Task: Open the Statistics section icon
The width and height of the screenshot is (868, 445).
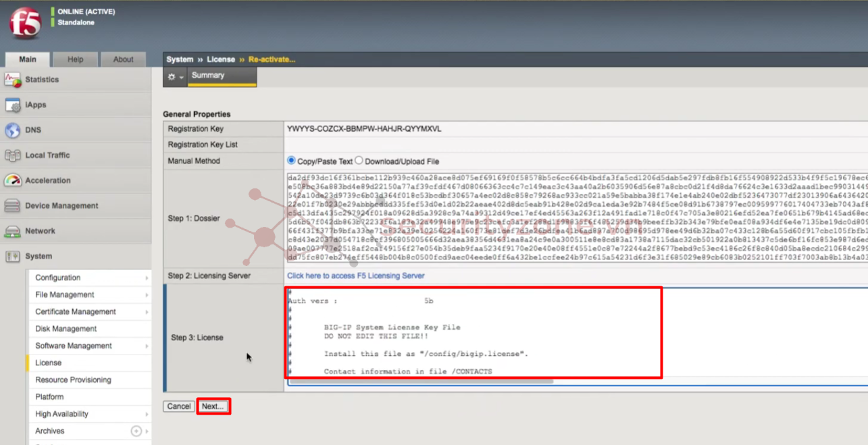Action: click(12, 80)
